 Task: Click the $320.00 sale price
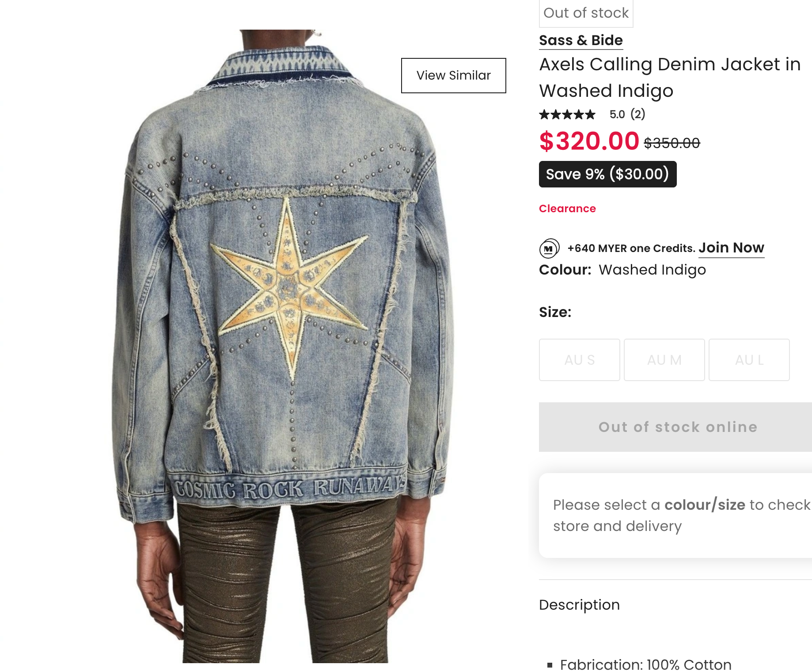(x=589, y=141)
